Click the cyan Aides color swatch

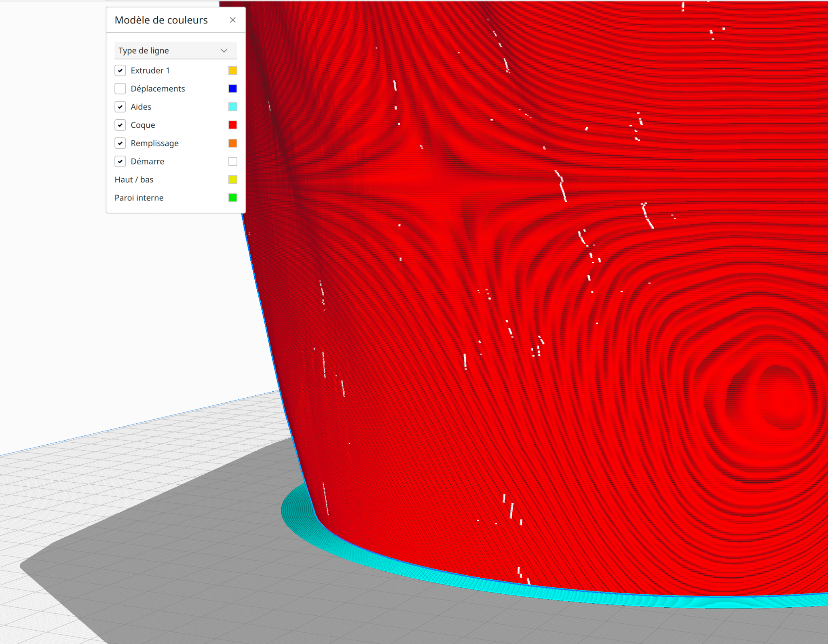pos(232,107)
